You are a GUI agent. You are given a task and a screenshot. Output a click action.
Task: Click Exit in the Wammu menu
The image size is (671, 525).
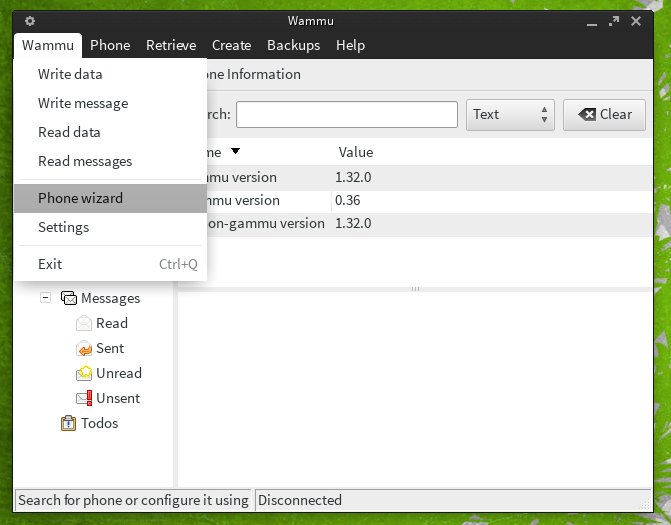[50, 264]
